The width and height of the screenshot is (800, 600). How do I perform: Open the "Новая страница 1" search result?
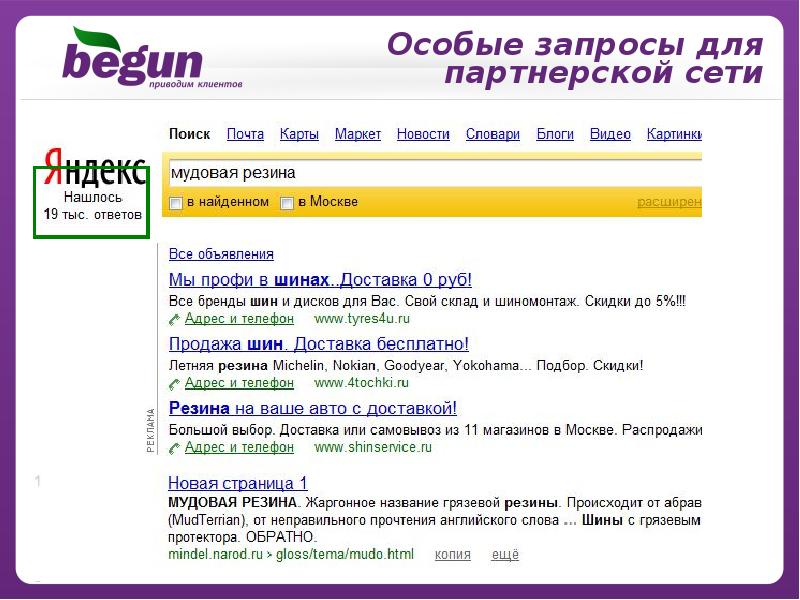237,482
